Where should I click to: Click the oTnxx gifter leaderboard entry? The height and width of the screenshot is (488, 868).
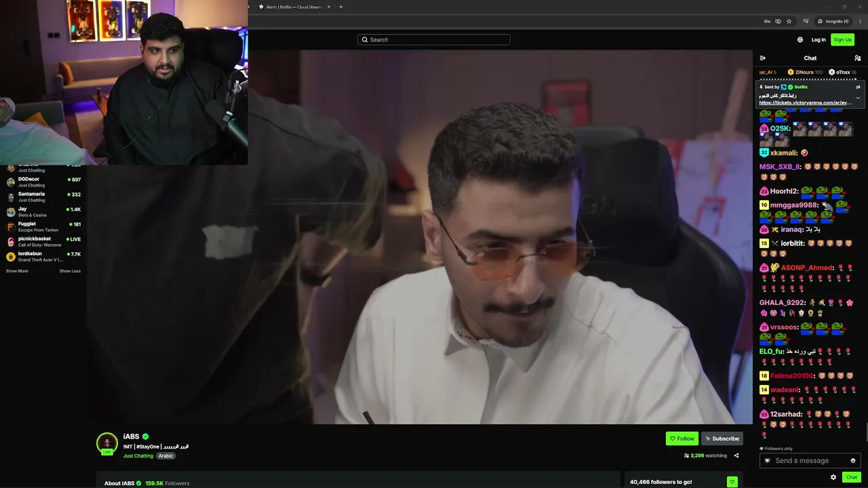tap(842, 73)
